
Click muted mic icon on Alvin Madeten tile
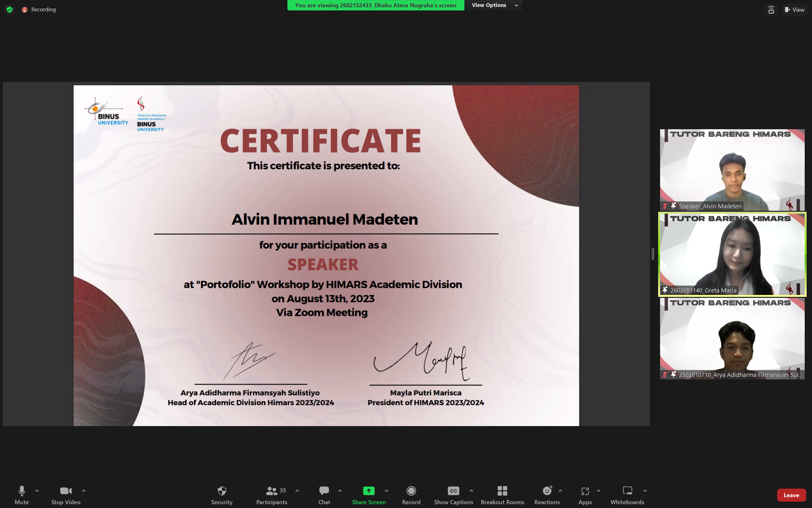[x=665, y=206]
